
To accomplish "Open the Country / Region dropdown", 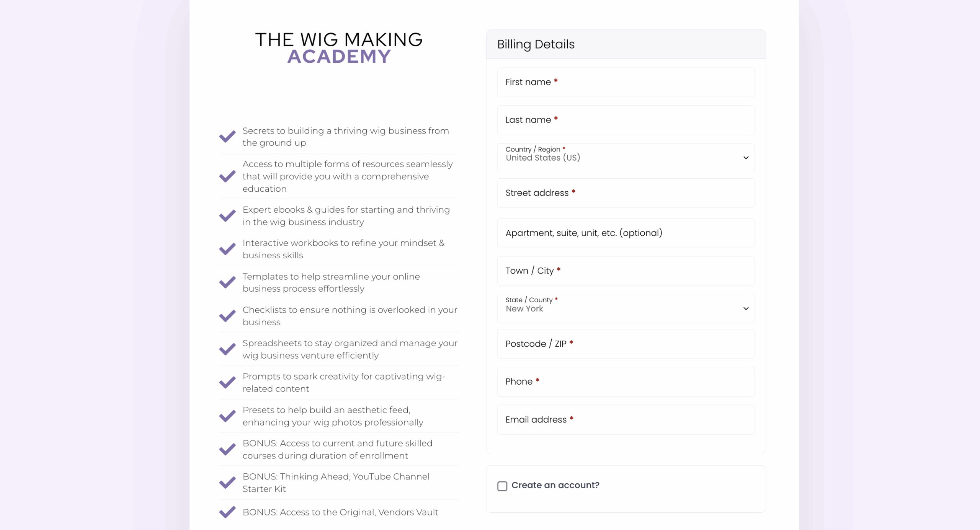I will point(626,158).
